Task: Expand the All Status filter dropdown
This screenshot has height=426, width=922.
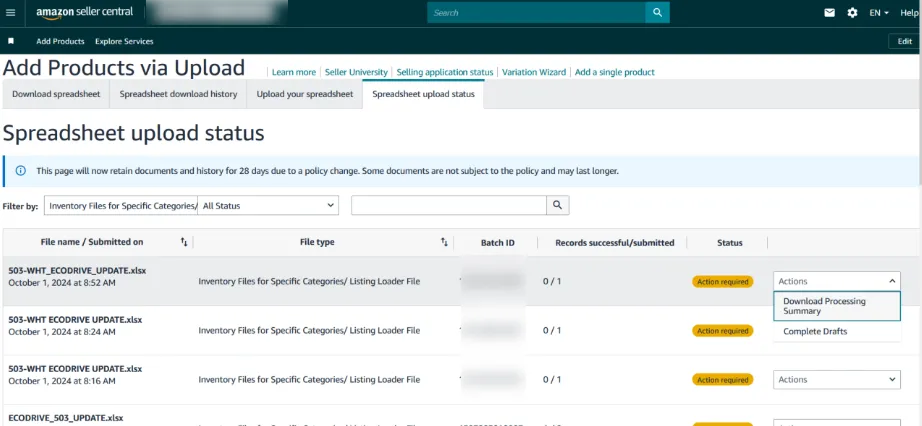Action: [x=268, y=205]
